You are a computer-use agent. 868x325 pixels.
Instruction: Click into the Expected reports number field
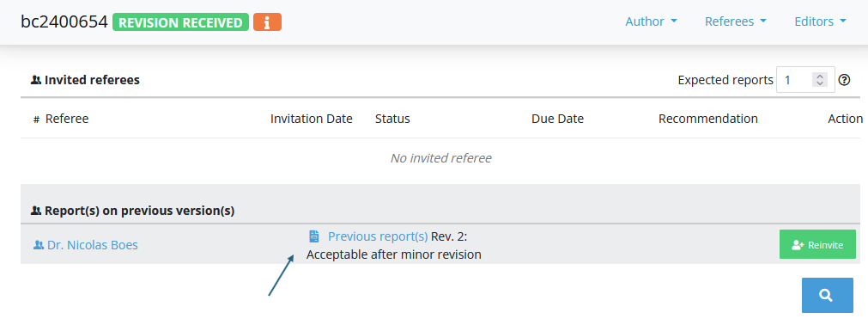tap(795, 80)
